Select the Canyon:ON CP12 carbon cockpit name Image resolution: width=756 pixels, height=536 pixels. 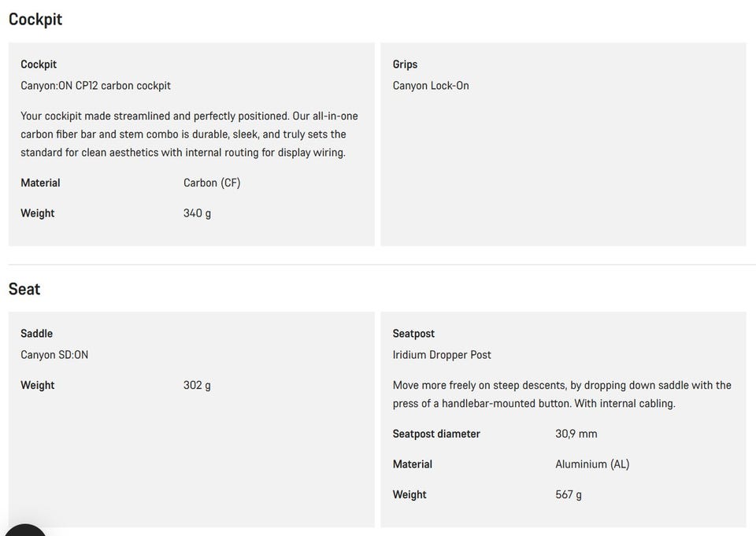pyautogui.click(x=95, y=86)
